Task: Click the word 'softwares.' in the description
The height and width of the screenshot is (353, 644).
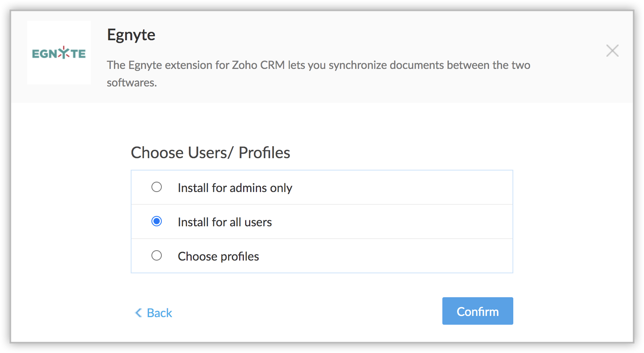Action: [132, 82]
